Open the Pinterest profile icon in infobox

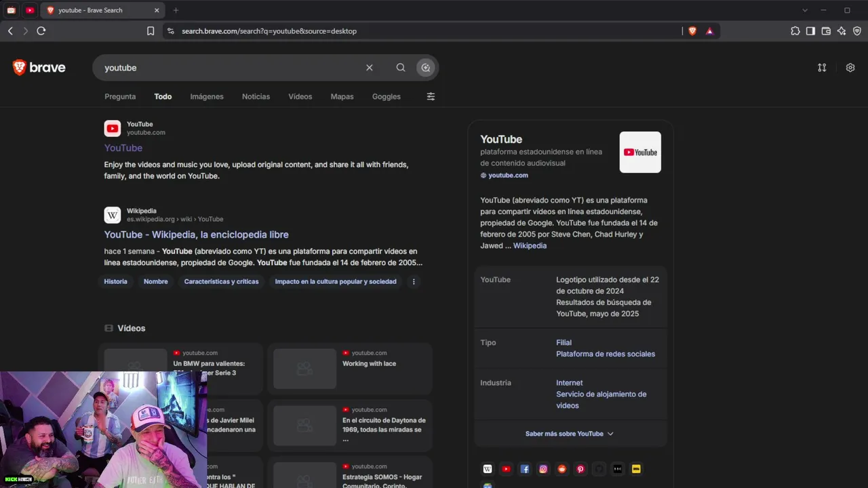pyautogui.click(x=580, y=469)
